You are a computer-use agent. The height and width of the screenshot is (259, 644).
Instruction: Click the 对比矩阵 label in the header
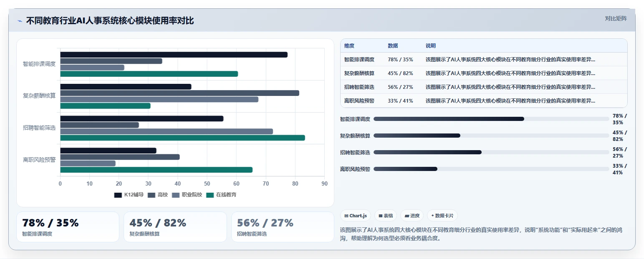click(x=616, y=18)
